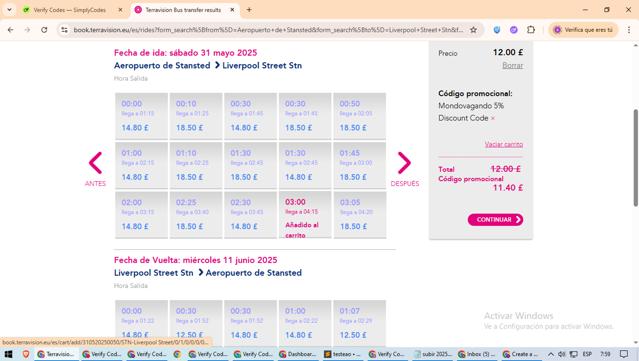Open the Brave browser taskbar icon

coord(26,354)
